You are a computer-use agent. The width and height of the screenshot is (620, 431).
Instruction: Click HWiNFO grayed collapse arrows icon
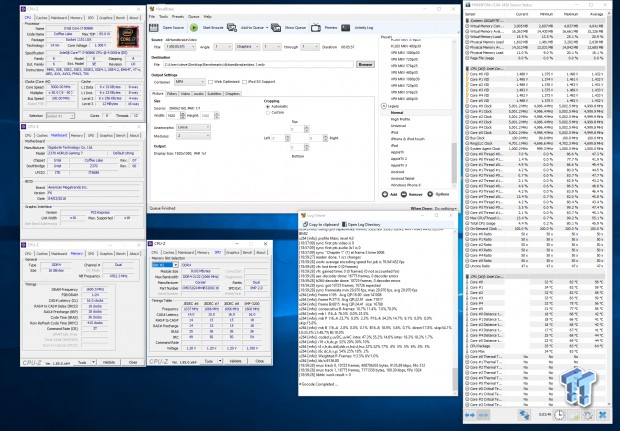(484, 415)
